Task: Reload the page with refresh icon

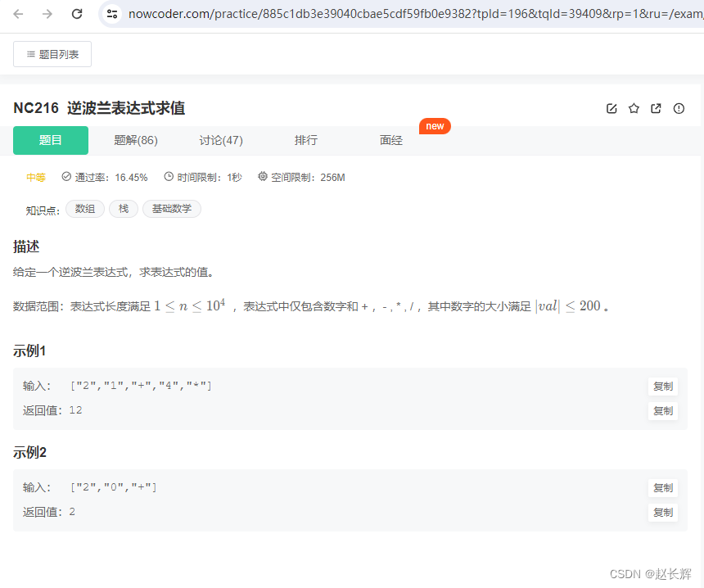Action: (78, 14)
